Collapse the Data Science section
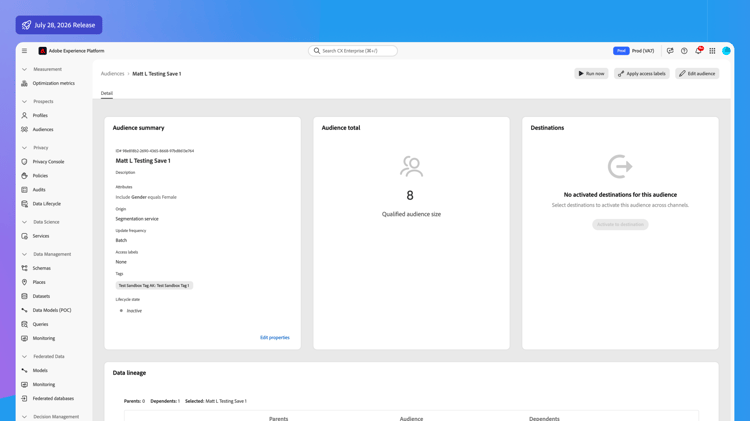750x421 pixels. point(24,222)
